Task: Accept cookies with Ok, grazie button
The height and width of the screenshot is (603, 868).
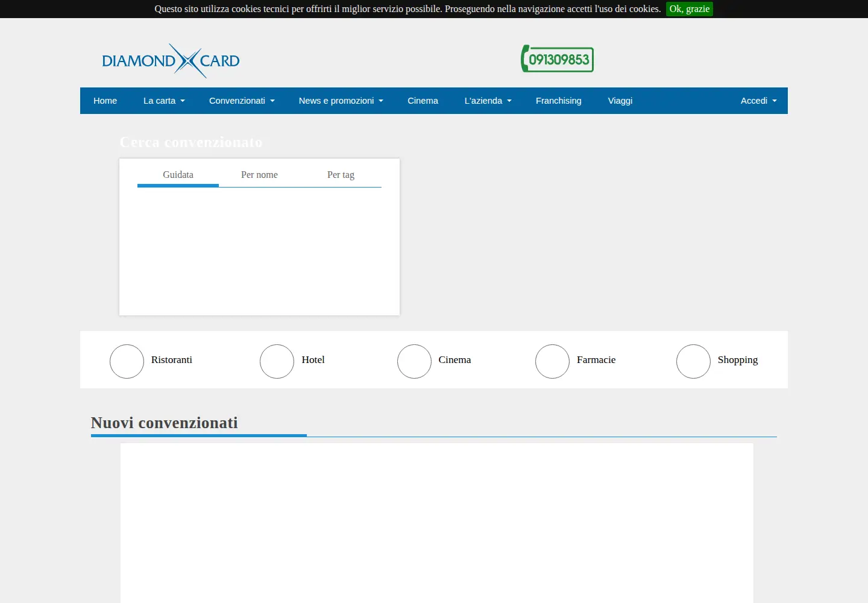Action: [x=690, y=9]
